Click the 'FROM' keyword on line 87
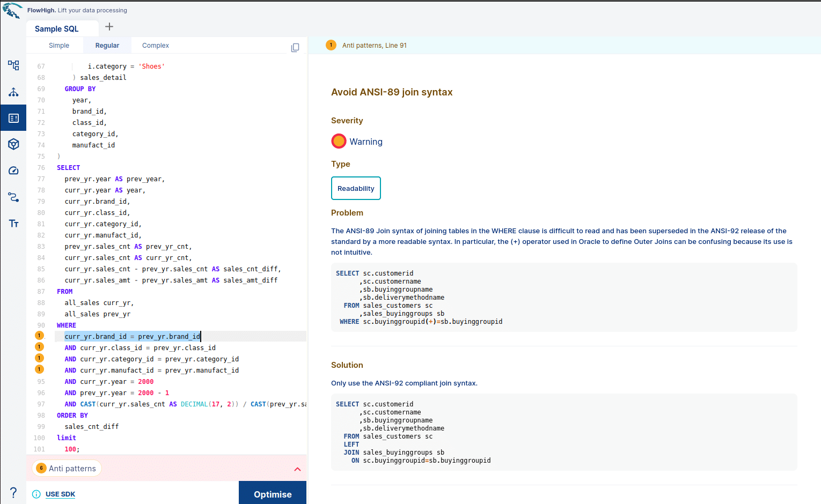The image size is (821, 504). (65, 292)
